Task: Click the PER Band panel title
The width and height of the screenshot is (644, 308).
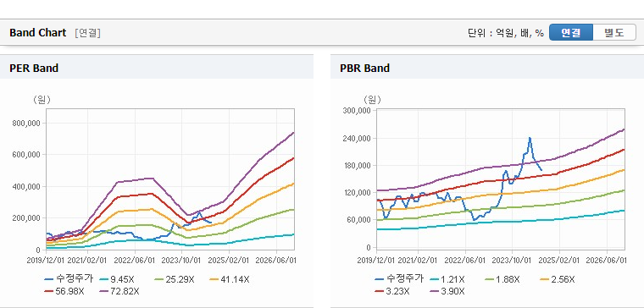Action: [34, 68]
